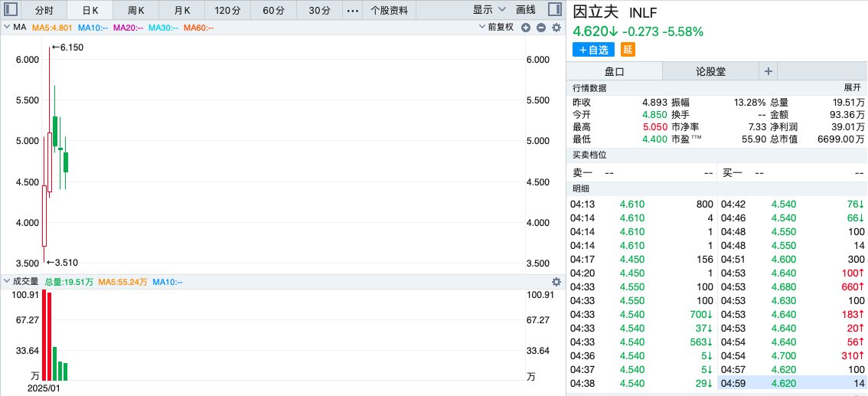Screen dimensions: 868x396
Task: Open the 显示 display dropdown
Action: (x=489, y=10)
